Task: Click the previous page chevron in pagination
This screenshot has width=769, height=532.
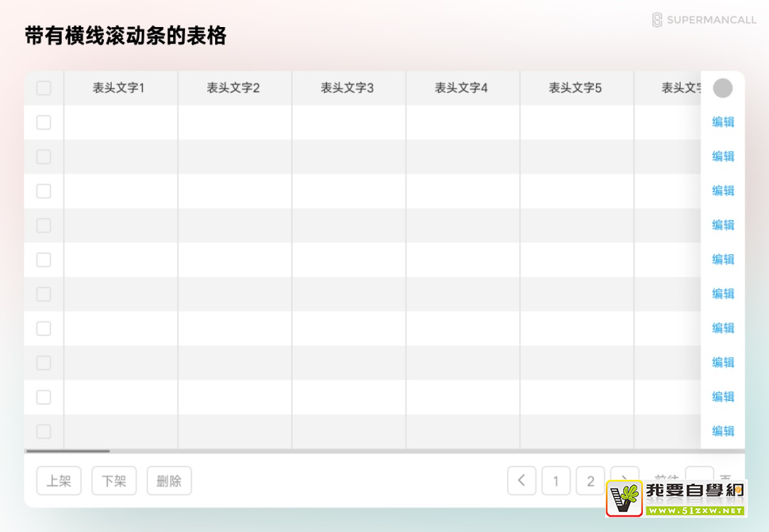Action: 521,481
